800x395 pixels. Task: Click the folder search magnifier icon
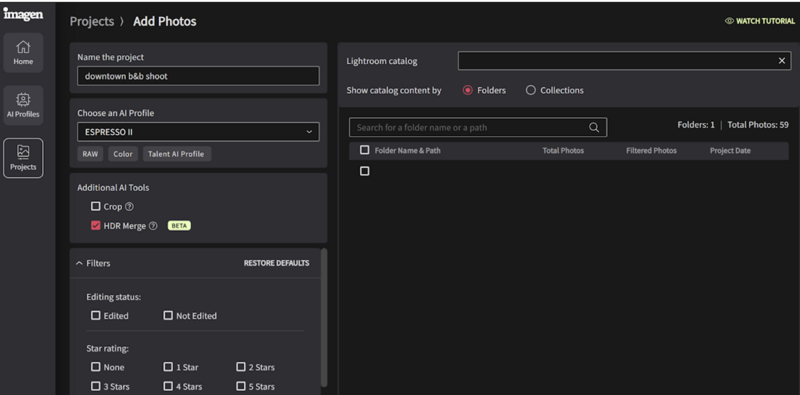(594, 128)
